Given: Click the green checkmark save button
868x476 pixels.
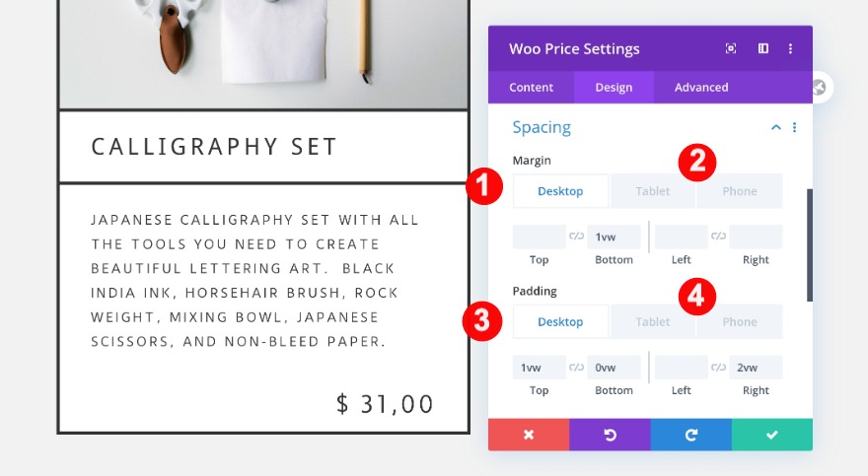Looking at the screenshot, I should 772,435.
